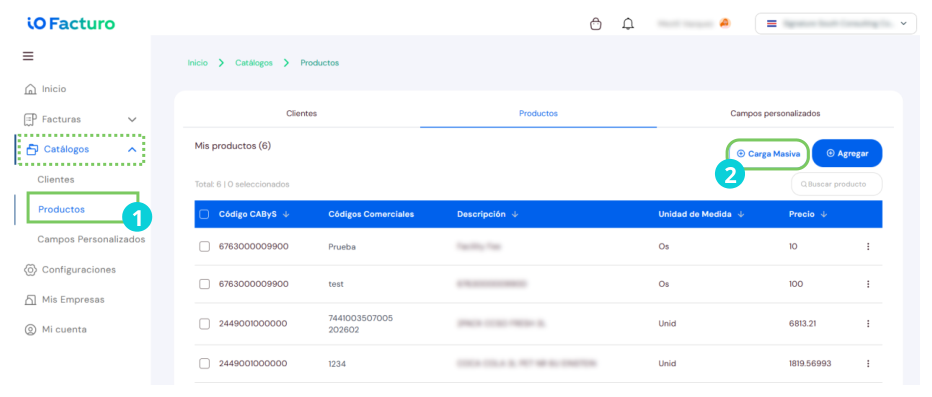
Task: Open Mi cuenta in sidebar
Action: point(55,329)
